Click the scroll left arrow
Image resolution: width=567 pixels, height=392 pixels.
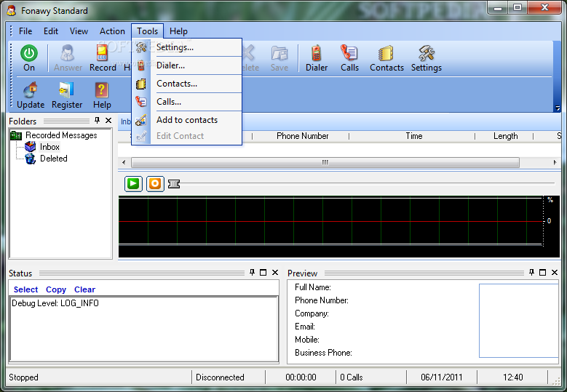point(124,162)
